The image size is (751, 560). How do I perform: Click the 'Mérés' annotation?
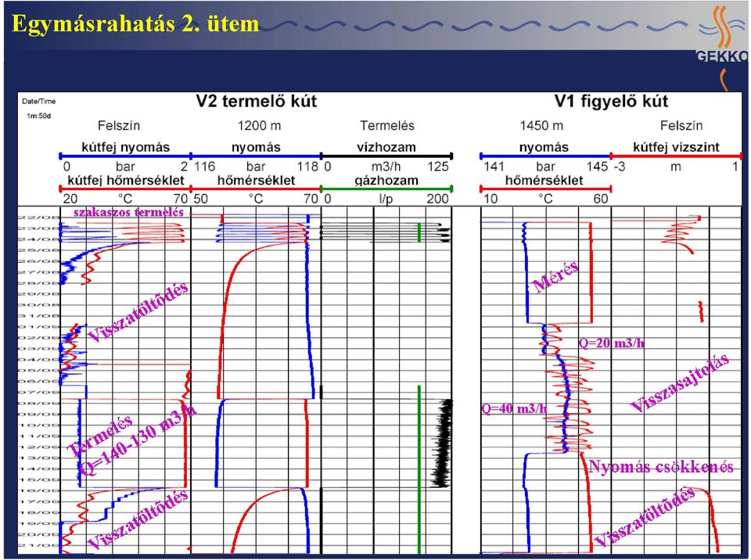(x=555, y=276)
